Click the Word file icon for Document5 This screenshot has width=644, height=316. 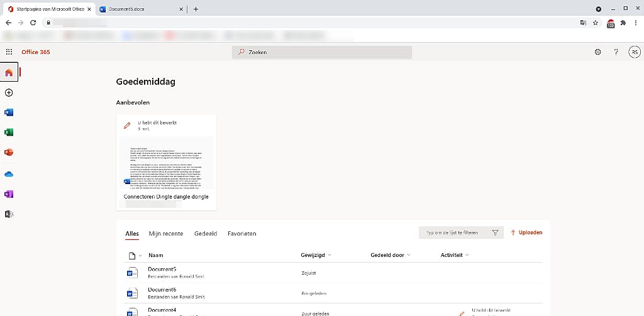pos(132,273)
